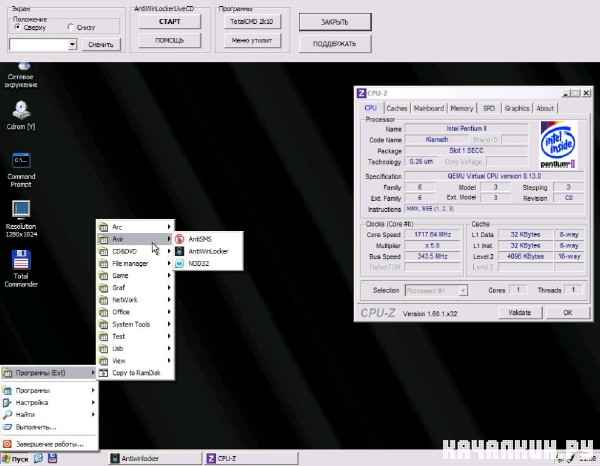The height and width of the screenshot is (466, 600).
Task: Click the Graf folder icon
Action: point(103,288)
